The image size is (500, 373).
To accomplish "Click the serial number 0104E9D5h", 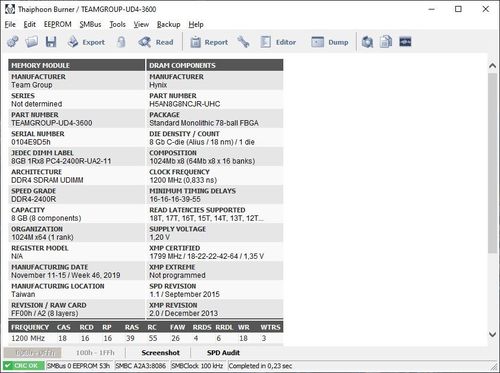I will click(31, 142).
